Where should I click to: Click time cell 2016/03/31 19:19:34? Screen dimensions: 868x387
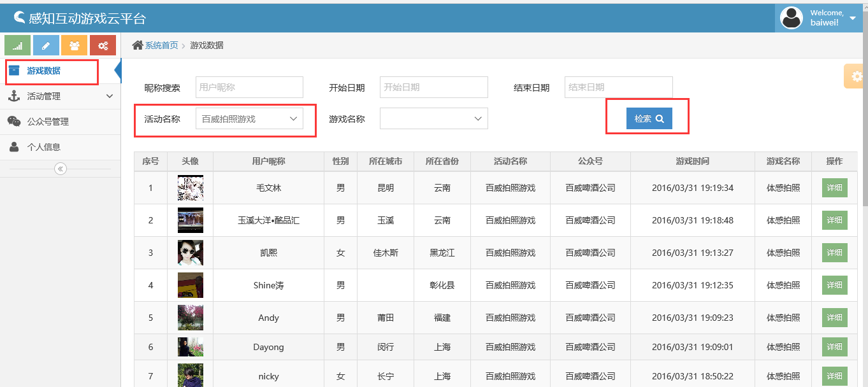click(693, 188)
